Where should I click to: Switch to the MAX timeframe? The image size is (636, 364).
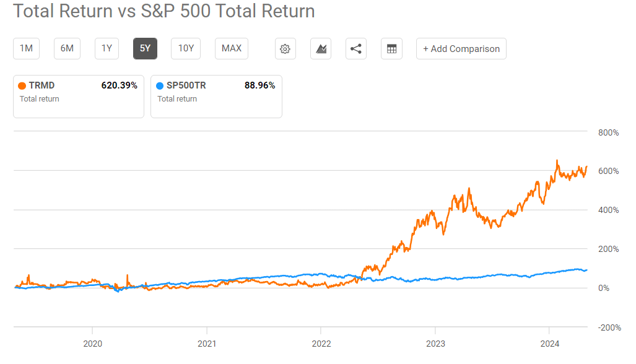coord(231,48)
